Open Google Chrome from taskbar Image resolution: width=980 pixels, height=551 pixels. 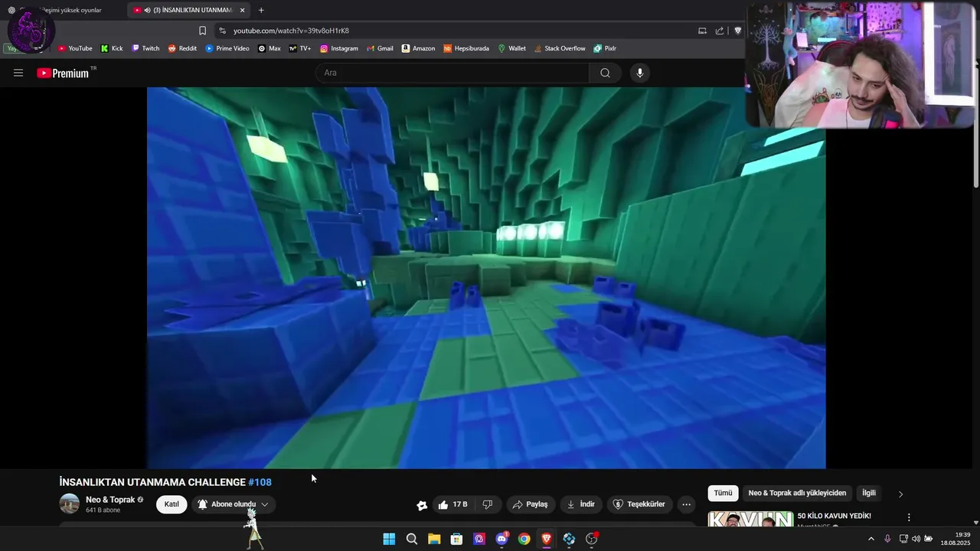(524, 539)
